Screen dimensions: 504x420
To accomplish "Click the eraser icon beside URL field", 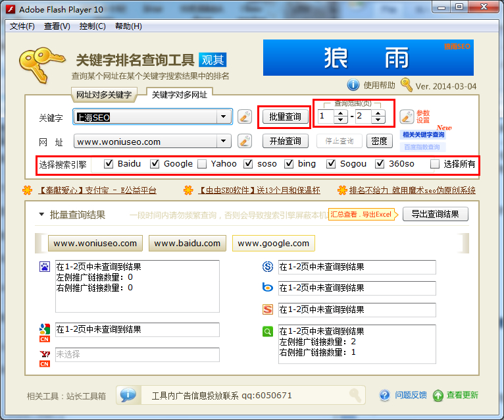I will tap(245, 141).
